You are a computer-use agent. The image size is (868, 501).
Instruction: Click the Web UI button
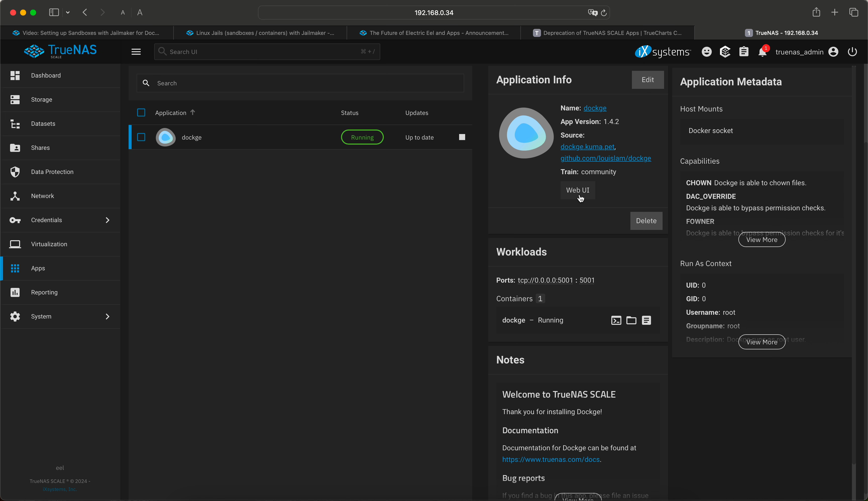click(x=577, y=190)
